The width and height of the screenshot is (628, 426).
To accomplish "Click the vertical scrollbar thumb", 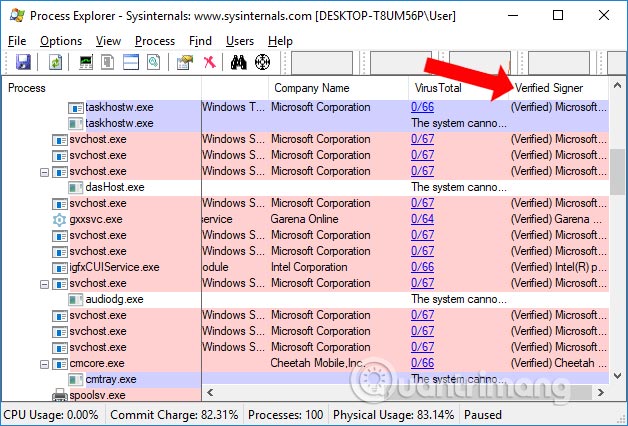I will pyautogui.click(x=617, y=172).
